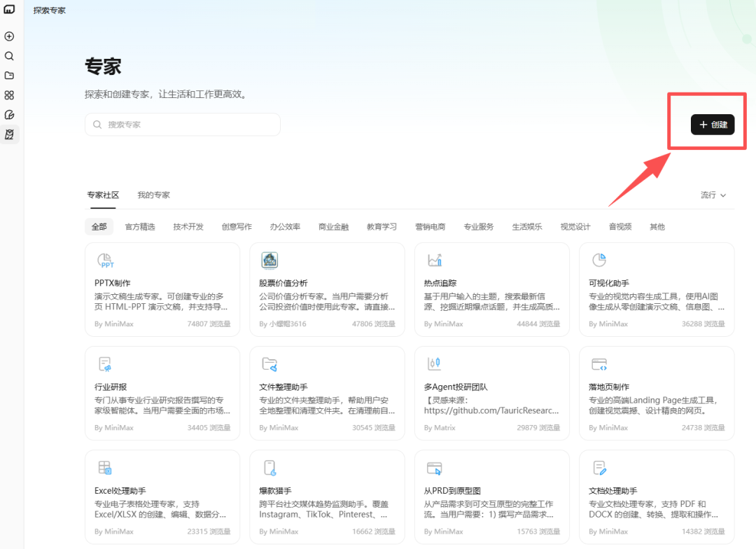Open the 技术开发 category filter
The width and height of the screenshot is (756, 549).
click(188, 226)
